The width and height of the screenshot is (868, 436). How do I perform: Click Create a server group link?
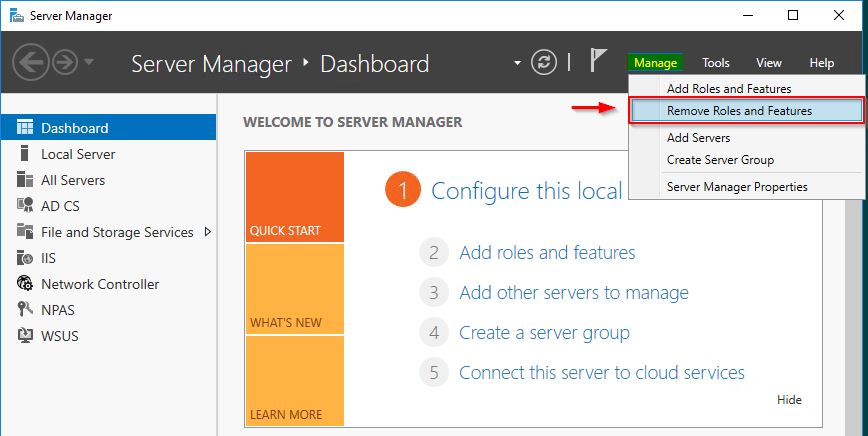coord(544,333)
